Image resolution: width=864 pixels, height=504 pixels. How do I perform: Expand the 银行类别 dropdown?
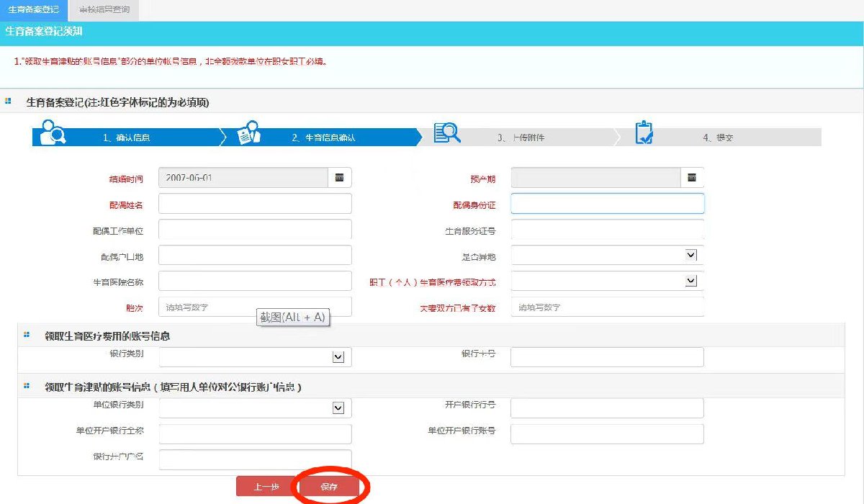[x=338, y=357]
